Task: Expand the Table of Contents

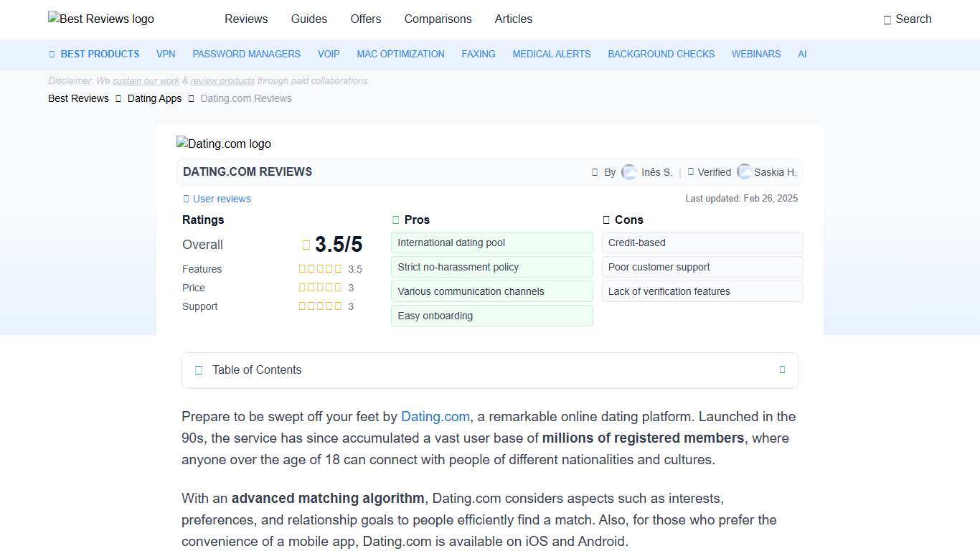Action: pos(783,369)
